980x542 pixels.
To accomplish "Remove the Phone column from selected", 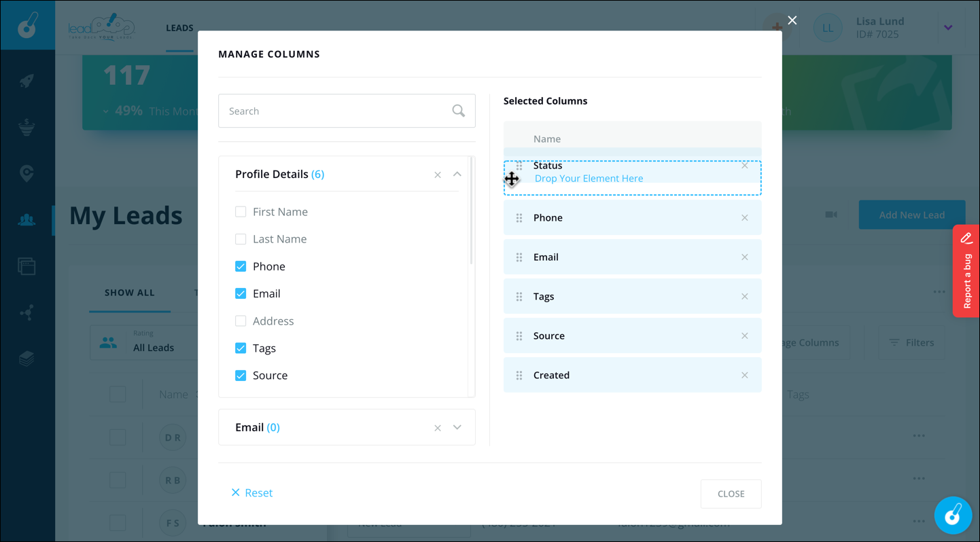I will (x=745, y=218).
